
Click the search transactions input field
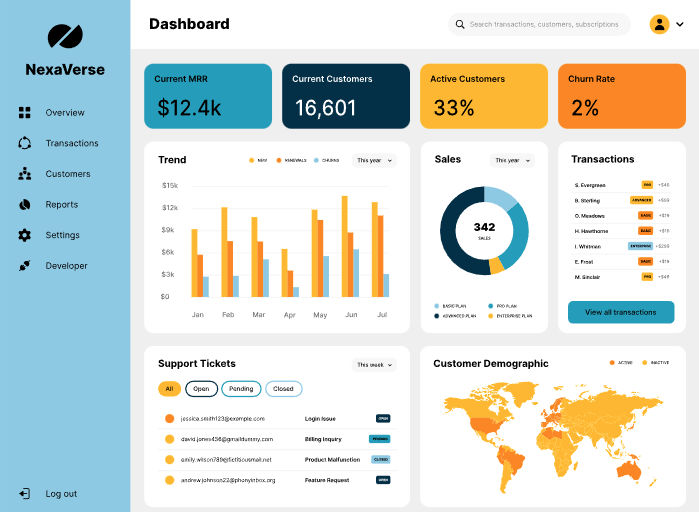543,24
